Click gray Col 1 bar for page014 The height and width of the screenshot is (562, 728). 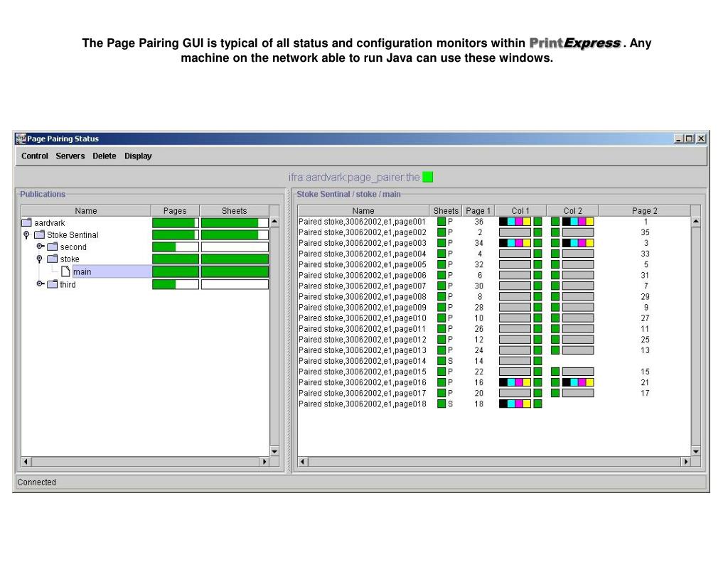coord(515,361)
